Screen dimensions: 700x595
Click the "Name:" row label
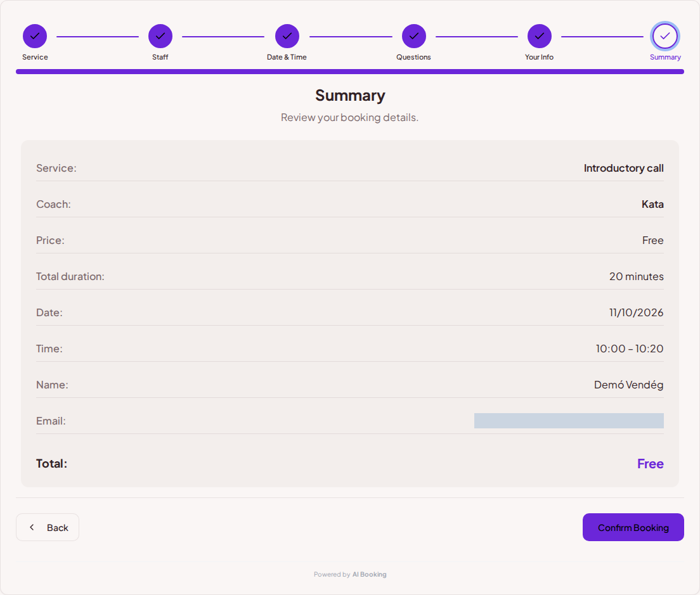52,385
